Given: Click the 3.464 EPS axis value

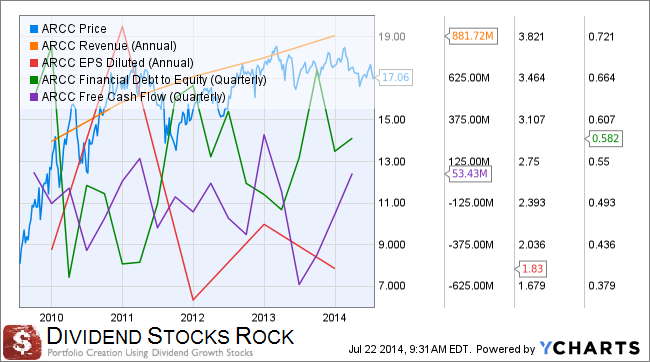Looking at the screenshot, I should click(x=532, y=78).
